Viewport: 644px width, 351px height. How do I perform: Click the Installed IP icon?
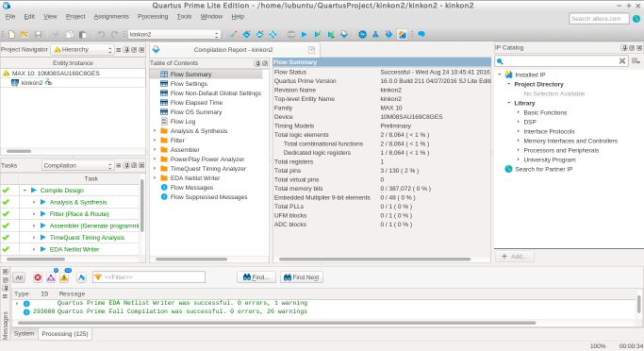point(508,75)
